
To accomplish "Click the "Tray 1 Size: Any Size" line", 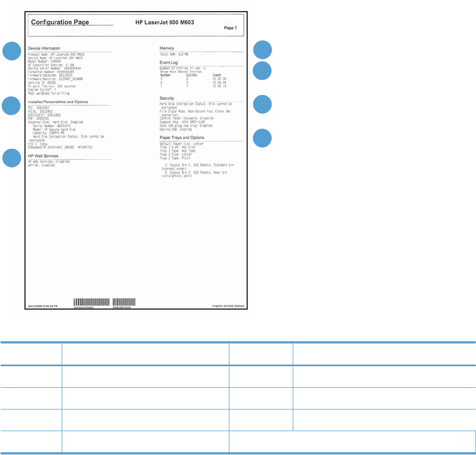I will (178, 147).
